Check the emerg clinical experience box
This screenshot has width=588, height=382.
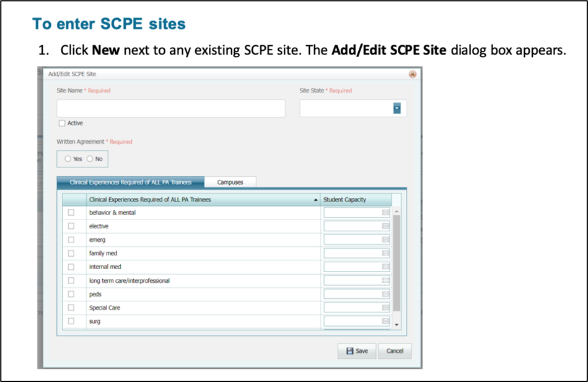tap(71, 240)
